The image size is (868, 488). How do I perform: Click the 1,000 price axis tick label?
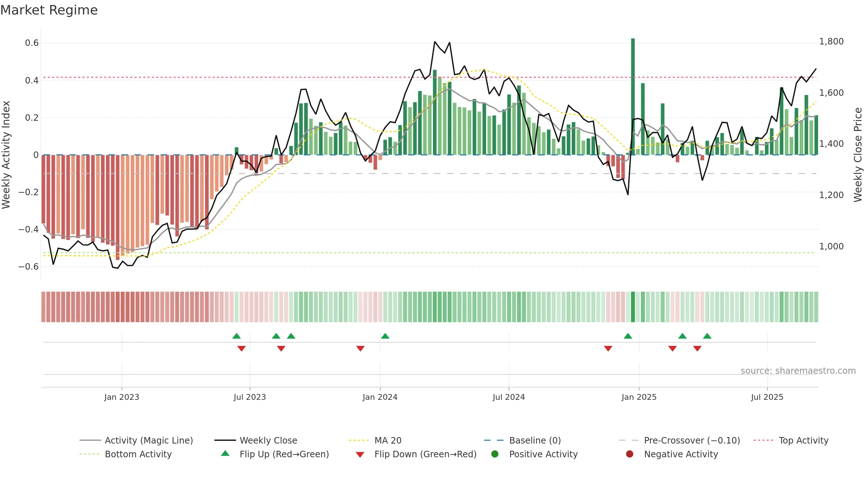tap(831, 247)
